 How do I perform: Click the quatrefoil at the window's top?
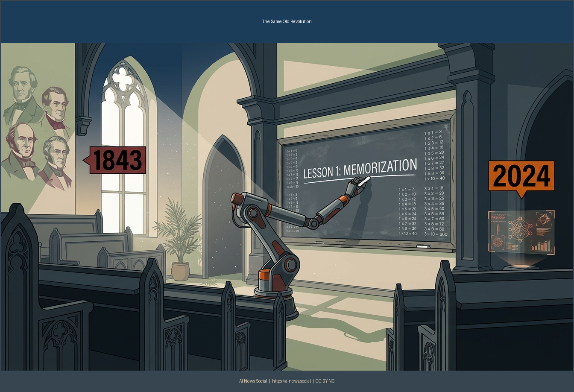coord(124,77)
